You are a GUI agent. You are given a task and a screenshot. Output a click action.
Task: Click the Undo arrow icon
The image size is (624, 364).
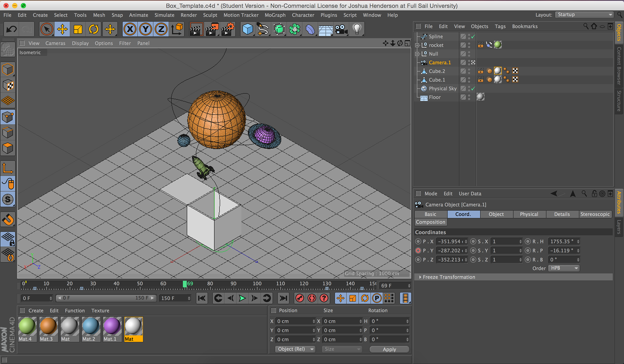click(x=11, y=29)
